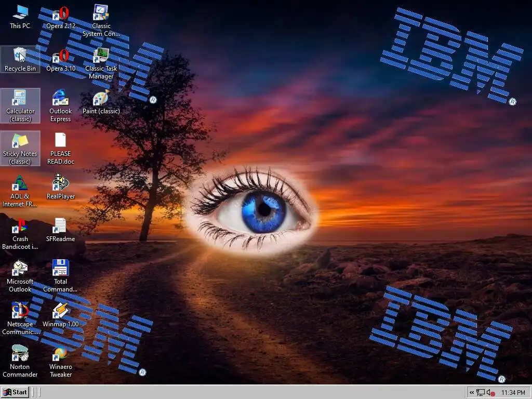Screen dimensions: 532x399
Task: Select the Opera 2.12 shortcut
Action: pos(61,18)
